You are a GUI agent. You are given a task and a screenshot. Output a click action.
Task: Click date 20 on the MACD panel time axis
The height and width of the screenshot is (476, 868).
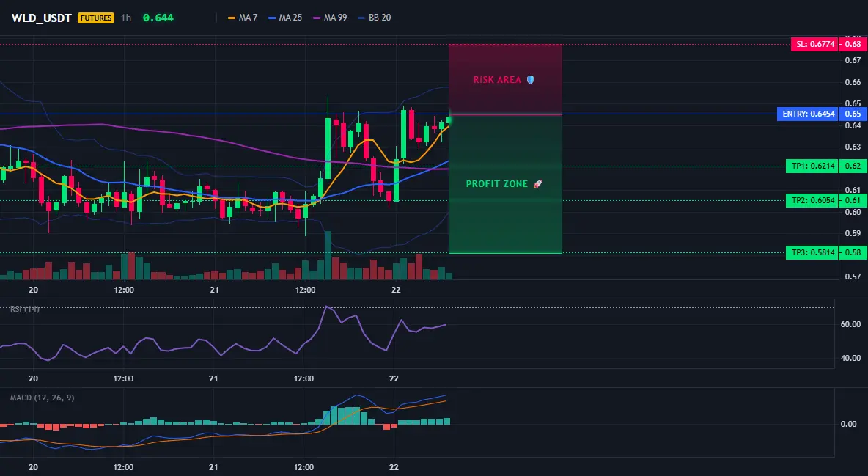33,467
